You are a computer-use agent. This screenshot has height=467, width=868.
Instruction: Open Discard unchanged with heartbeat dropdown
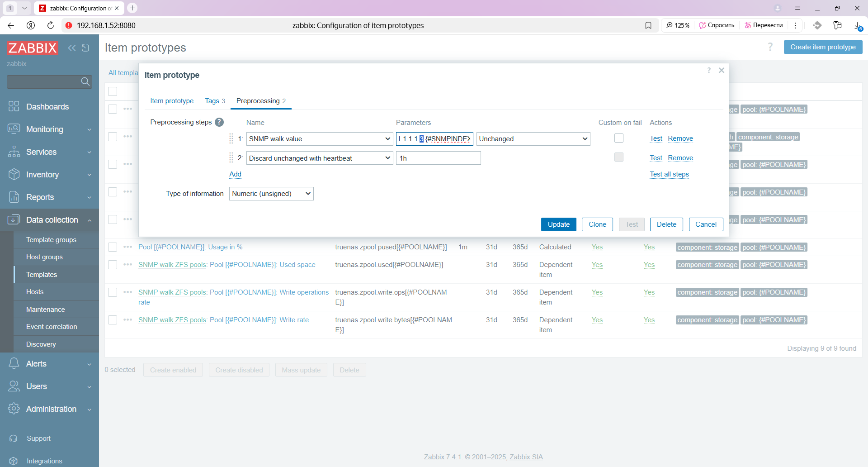[320, 158]
